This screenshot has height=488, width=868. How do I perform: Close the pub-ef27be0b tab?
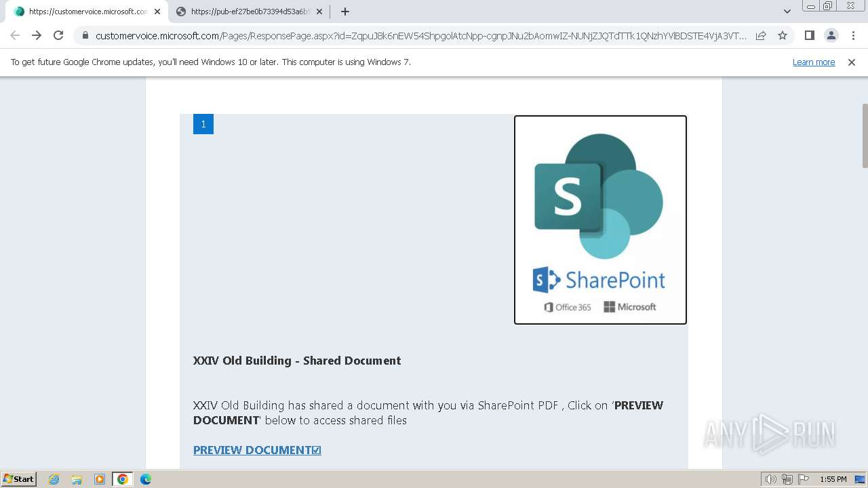(x=319, y=12)
